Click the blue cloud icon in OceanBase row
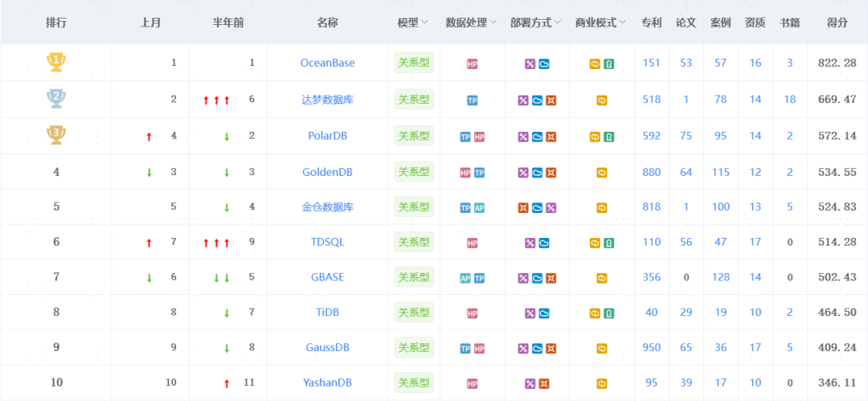The width and height of the screenshot is (868, 401). [x=544, y=63]
